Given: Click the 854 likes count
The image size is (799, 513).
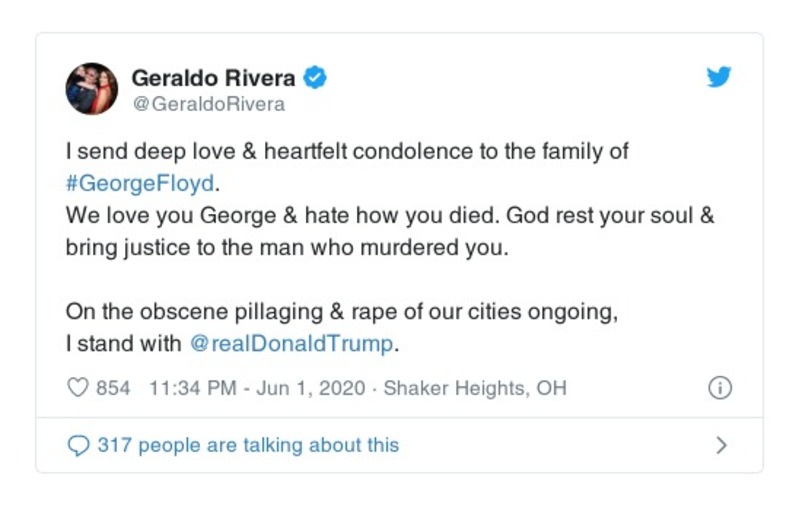Looking at the screenshot, I should [x=113, y=388].
